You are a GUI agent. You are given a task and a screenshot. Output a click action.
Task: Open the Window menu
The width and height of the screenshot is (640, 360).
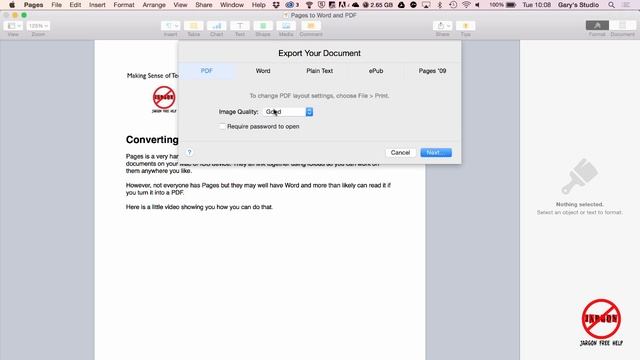(232, 5)
